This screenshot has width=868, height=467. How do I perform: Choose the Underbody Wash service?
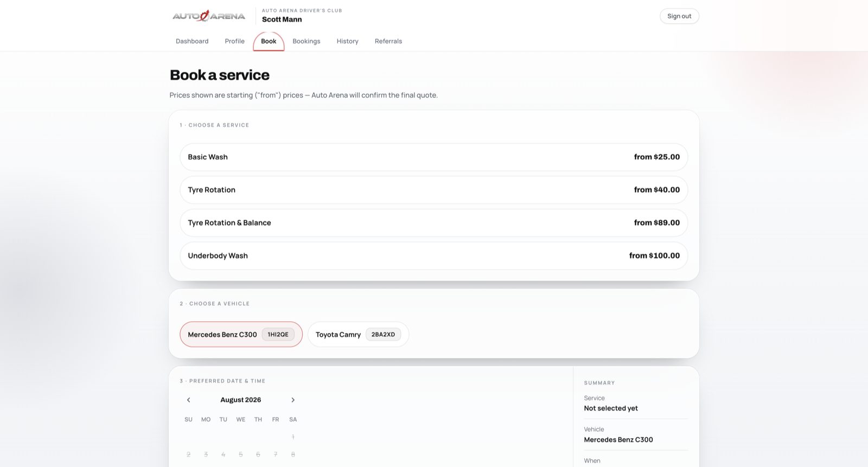tap(434, 255)
